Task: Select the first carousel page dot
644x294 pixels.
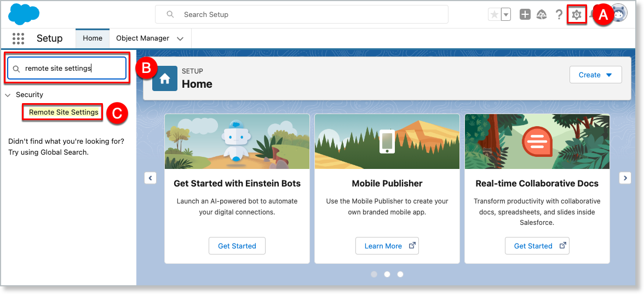Action: pyautogui.click(x=373, y=274)
